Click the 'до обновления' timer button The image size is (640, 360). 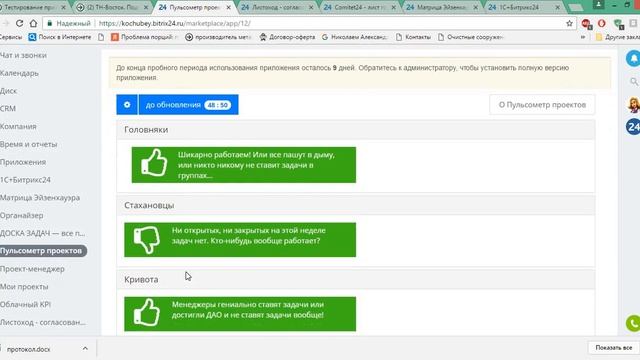click(189, 105)
